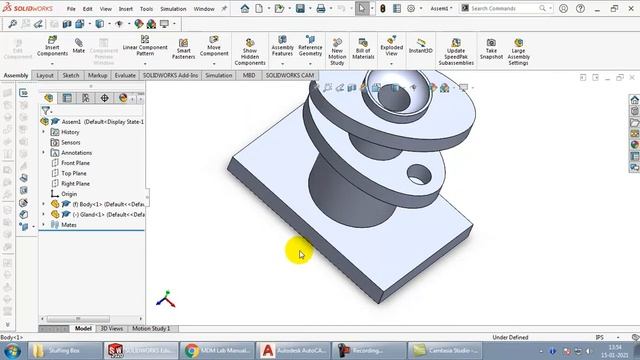The image size is (640, 360).
Task: Click the New document icon
Action: click(259, 8)
